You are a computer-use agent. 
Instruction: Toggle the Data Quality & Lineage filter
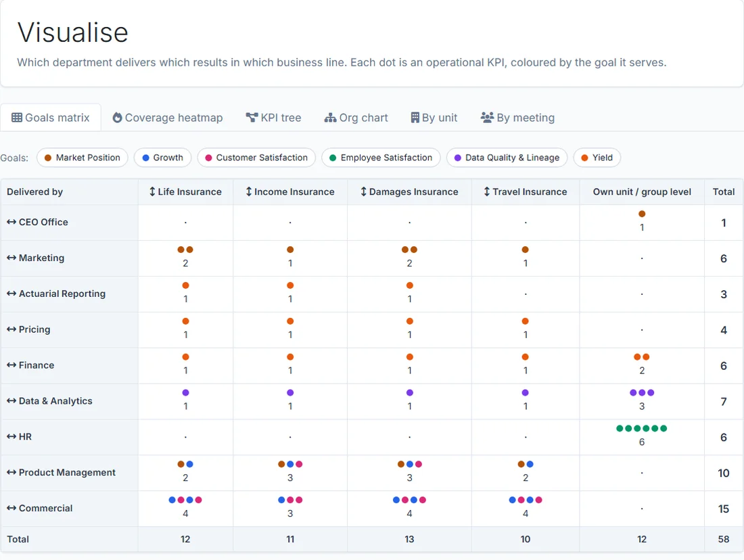[x=507, y=158]
